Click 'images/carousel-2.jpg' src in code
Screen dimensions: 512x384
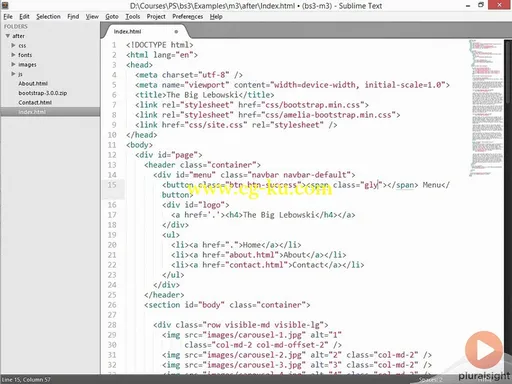(254, 355)
